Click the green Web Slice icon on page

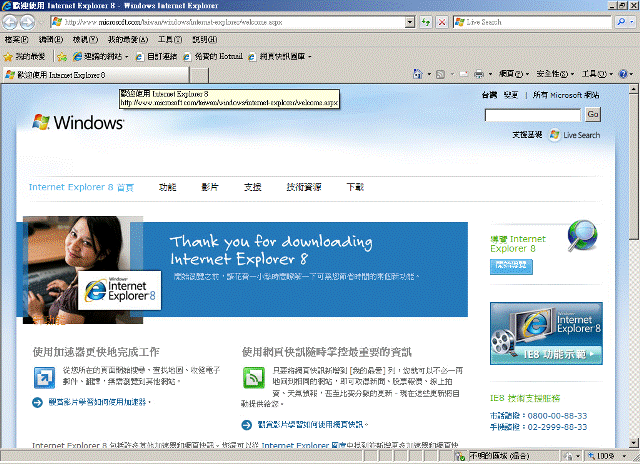(x=254, y=378)
